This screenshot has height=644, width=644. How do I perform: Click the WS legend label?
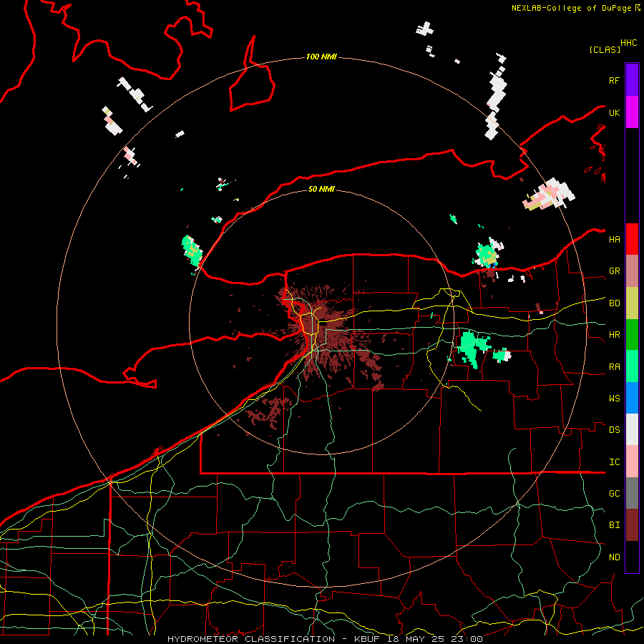(x=614, y=399)
